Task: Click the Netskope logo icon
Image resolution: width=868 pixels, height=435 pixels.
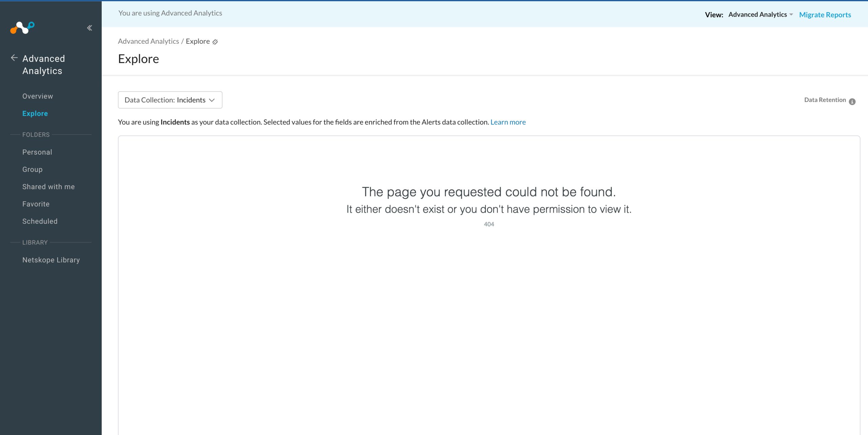Action: (x=22, y=28)
